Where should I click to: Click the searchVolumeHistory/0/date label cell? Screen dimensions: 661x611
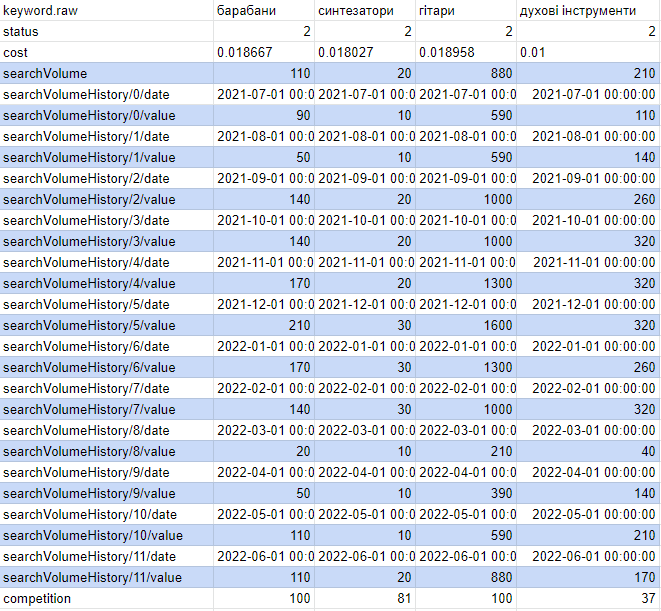pyautogui.click(x=107, y=94)
